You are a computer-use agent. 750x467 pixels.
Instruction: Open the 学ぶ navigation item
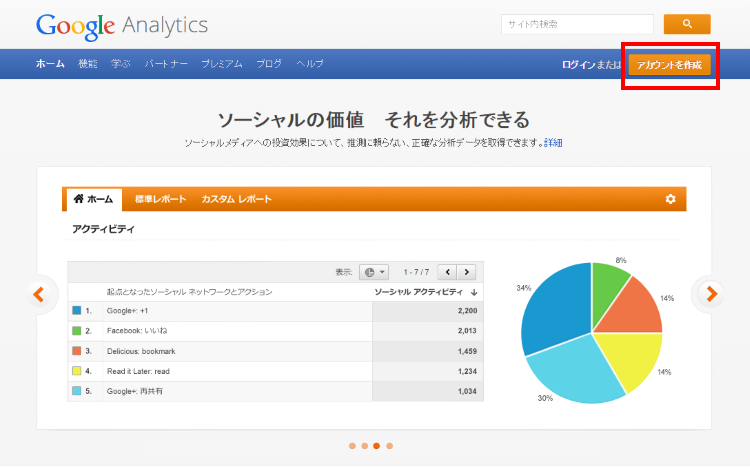point(121,64)
